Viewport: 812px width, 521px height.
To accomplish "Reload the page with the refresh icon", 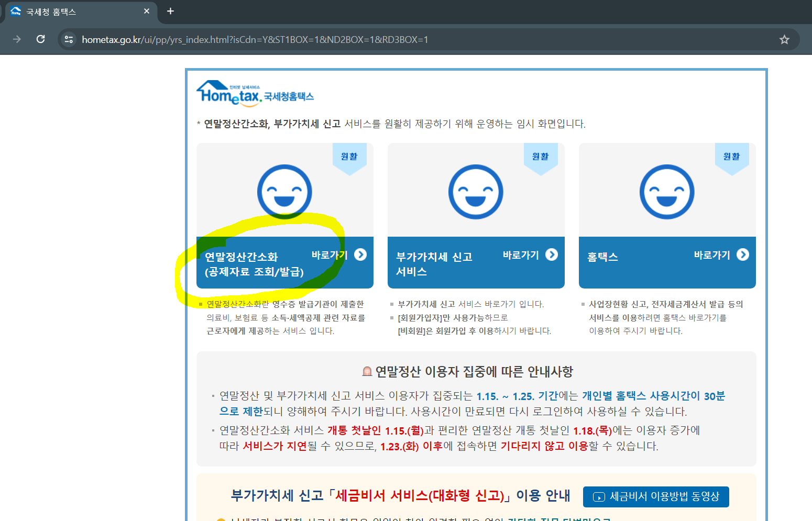I will pos(40,39).
